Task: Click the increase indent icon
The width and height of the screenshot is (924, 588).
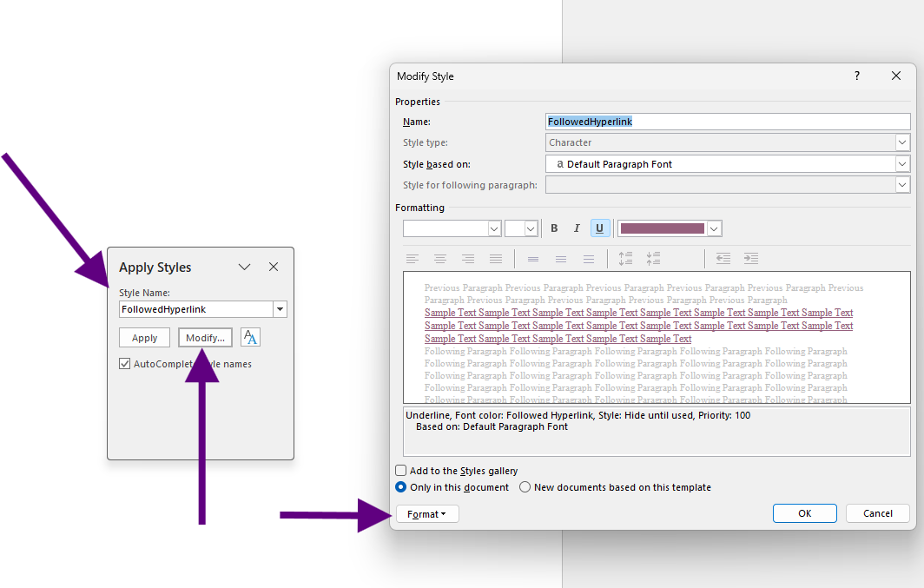Action: (750, 259)
